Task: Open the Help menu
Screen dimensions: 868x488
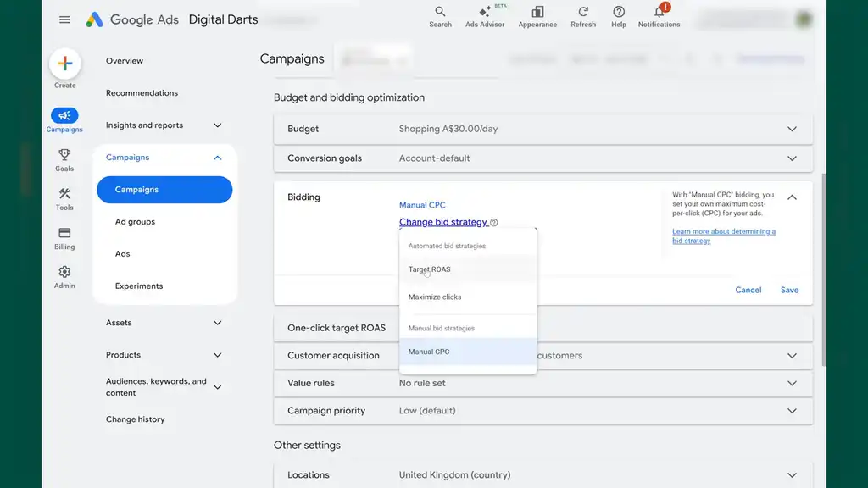Action: [x=619, y=17]
